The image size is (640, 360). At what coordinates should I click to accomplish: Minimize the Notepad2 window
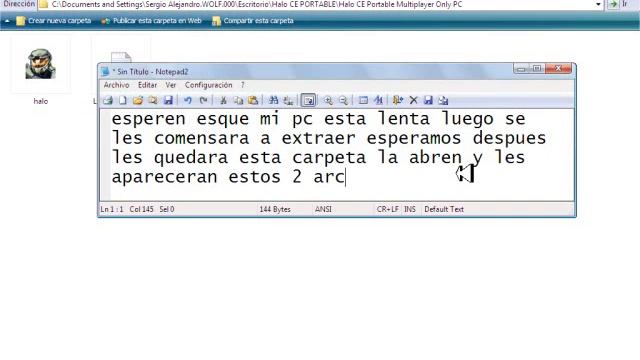(x=521, y=69)
